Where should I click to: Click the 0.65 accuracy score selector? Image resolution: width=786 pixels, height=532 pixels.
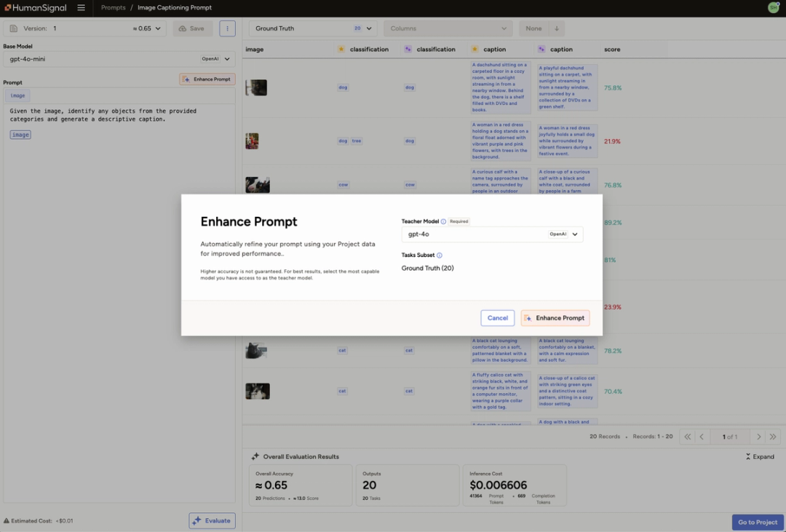point(142,28)
